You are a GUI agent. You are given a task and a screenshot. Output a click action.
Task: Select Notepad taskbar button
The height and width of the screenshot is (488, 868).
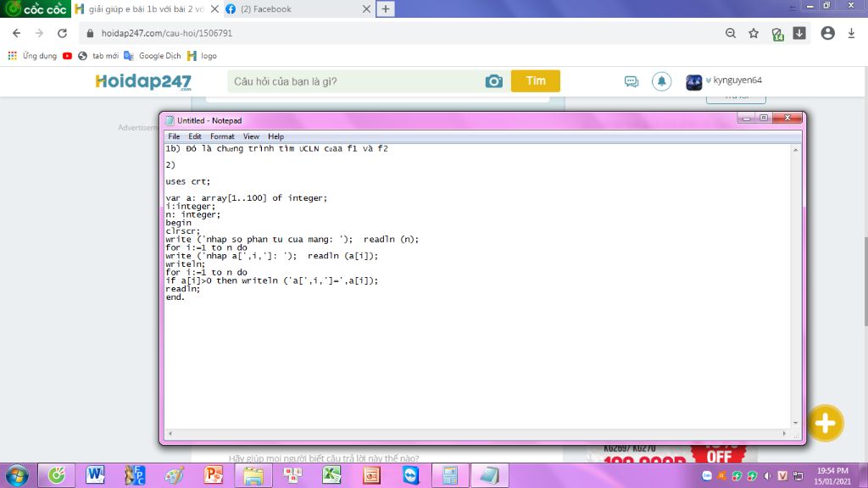[x=489, y=476]
